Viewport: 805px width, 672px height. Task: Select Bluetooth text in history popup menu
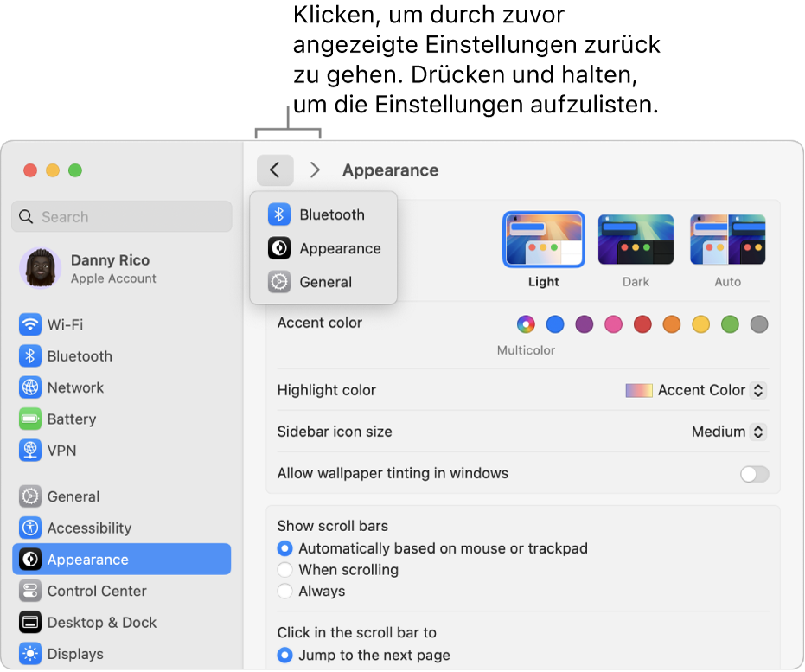click(332, 214)
